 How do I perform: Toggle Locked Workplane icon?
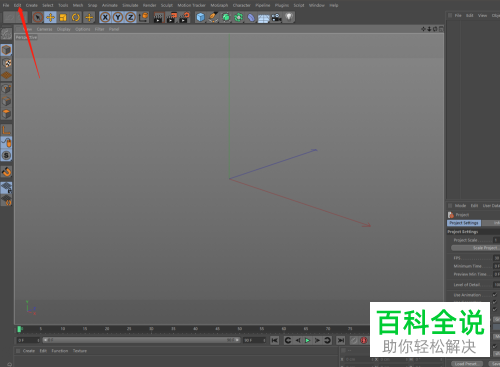click(6, 188)
